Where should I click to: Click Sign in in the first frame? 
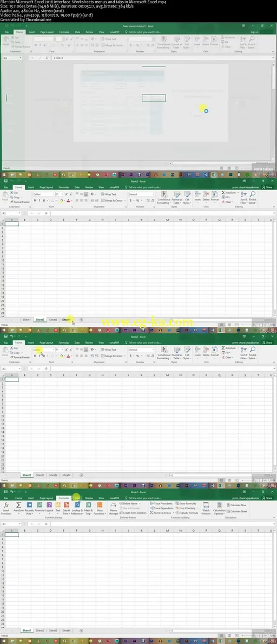point(254,32)
